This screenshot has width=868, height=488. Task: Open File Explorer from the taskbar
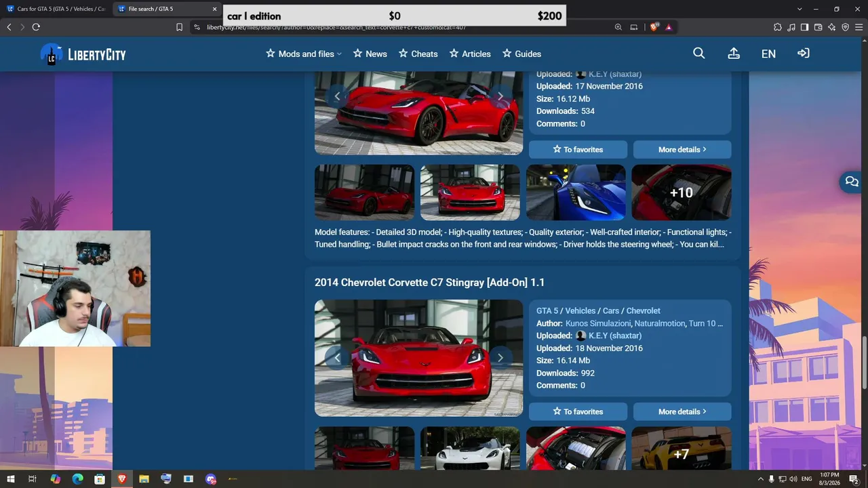[144, 479]
